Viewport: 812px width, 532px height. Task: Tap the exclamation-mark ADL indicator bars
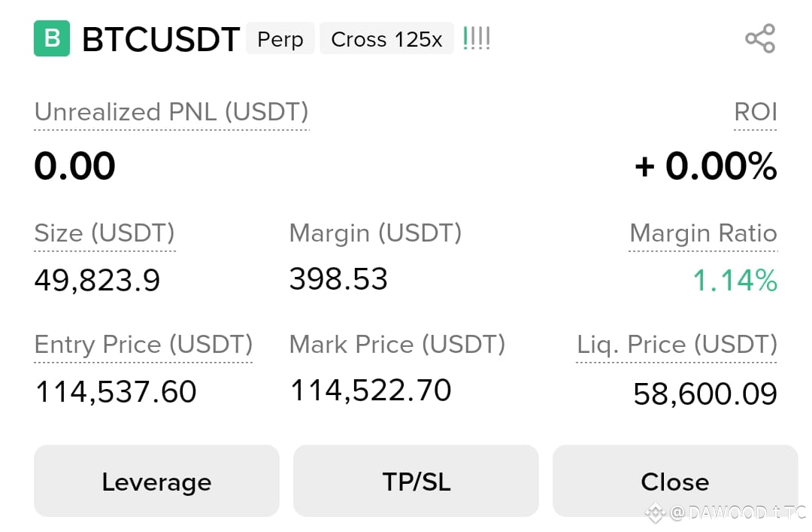[477, 38]
